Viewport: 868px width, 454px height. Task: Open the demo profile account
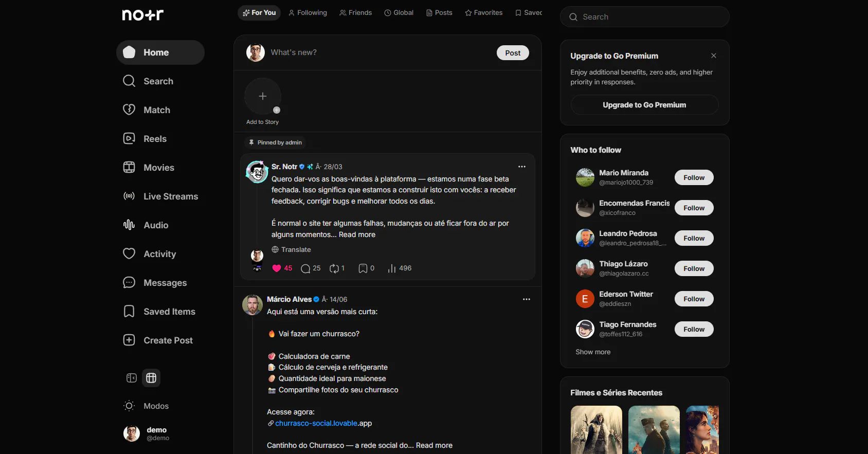click(x=147, y=433)
